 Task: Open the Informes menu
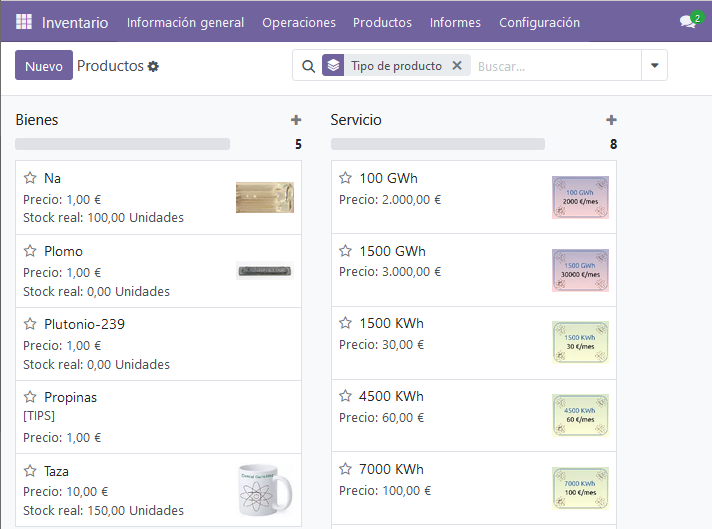tap(455, 22)
